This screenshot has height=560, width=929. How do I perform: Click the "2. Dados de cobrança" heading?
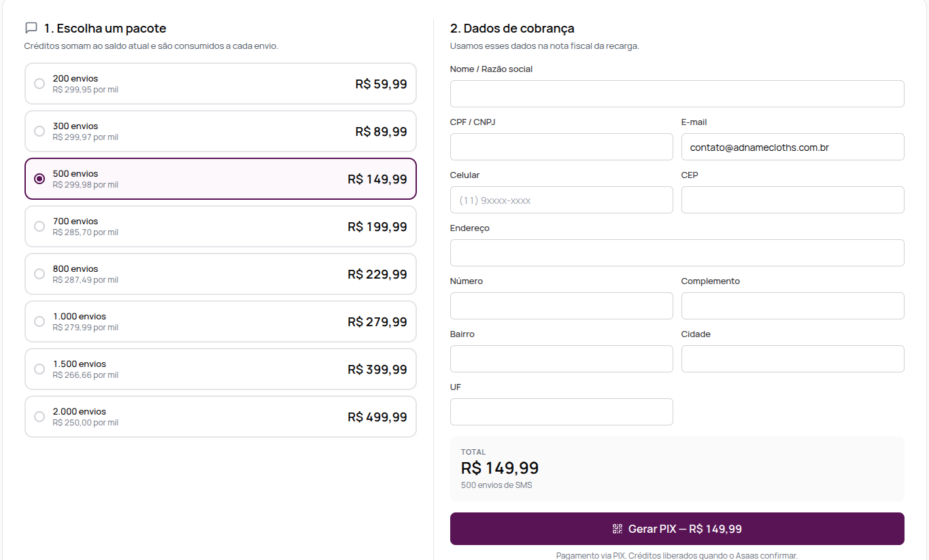coord(512,29)
